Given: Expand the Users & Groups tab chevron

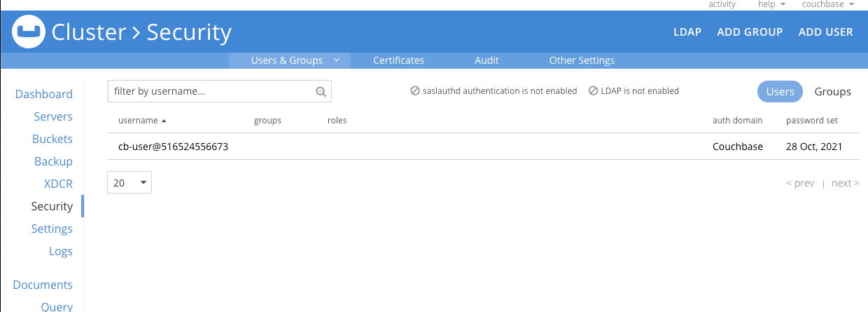Looking at the screenshot, I should [x=337, y=60].
